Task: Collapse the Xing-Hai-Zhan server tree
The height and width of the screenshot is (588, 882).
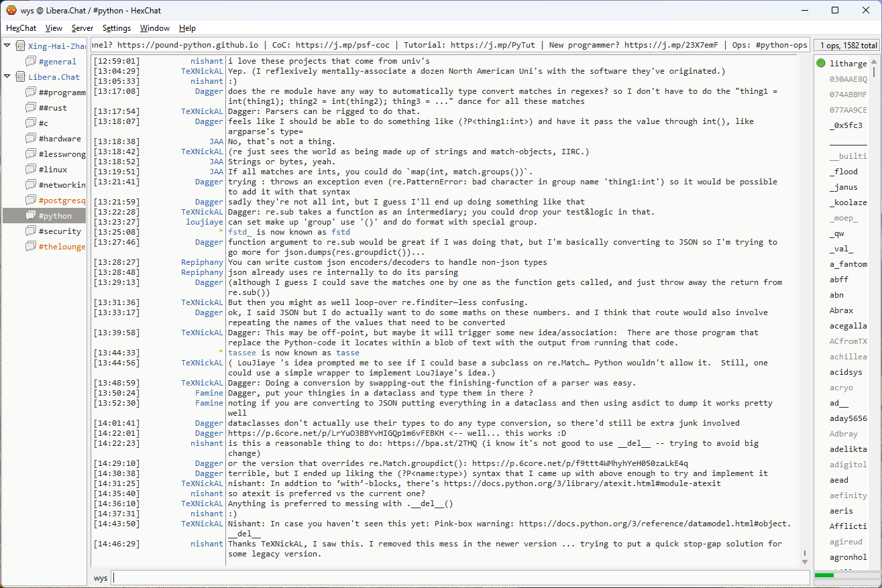Action: pyautogui.click(x=7, y=46)
